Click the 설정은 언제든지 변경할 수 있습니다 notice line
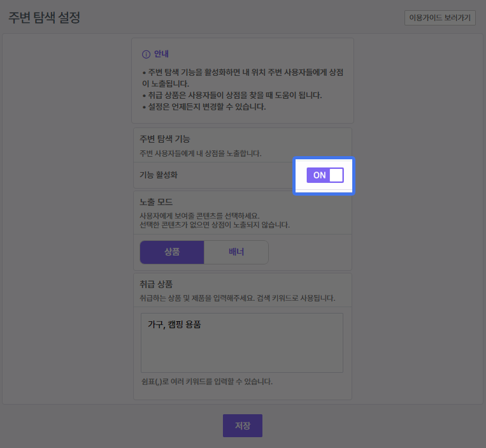This screenshot has width=486, height=448. [x=204, y=106]
